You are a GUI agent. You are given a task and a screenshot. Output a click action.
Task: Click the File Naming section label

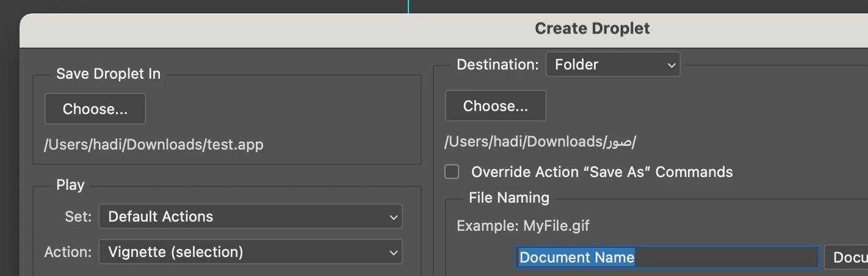point(509,198)
